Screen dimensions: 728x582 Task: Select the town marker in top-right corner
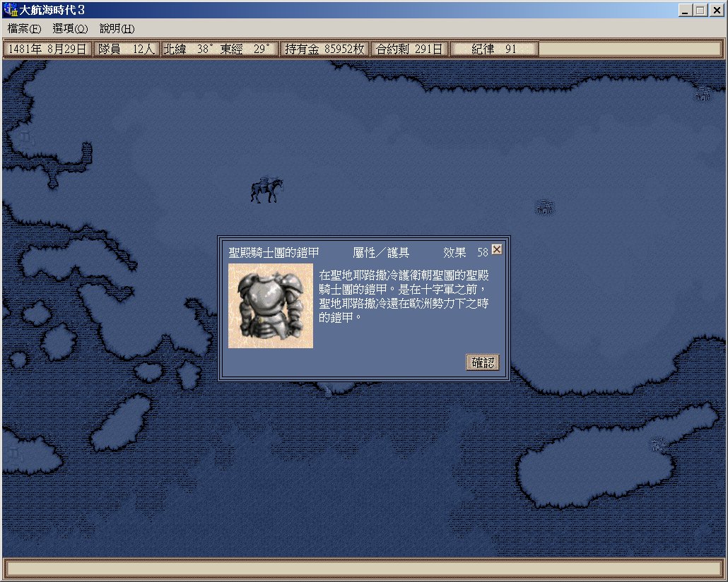703,93
